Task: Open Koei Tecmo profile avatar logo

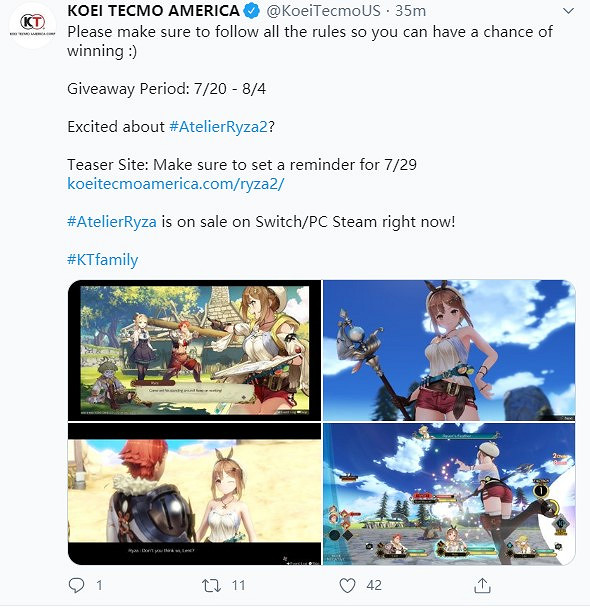Action: click(33, 24)
